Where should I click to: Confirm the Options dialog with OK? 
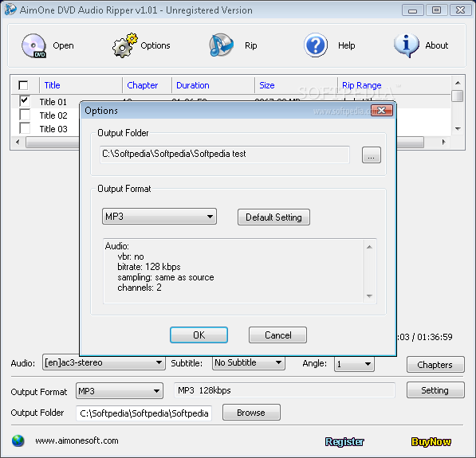click(x=199, y=335)
